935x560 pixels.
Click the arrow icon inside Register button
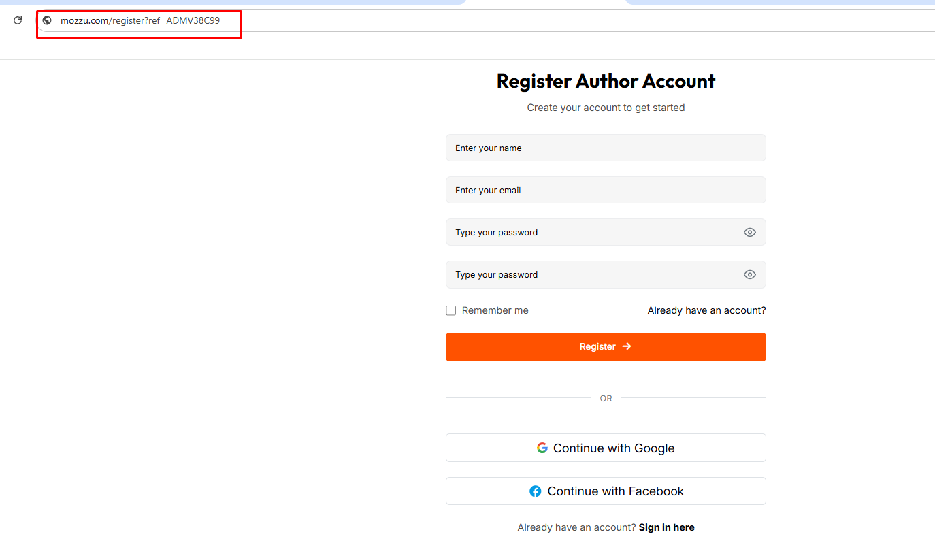coord(626,346)
